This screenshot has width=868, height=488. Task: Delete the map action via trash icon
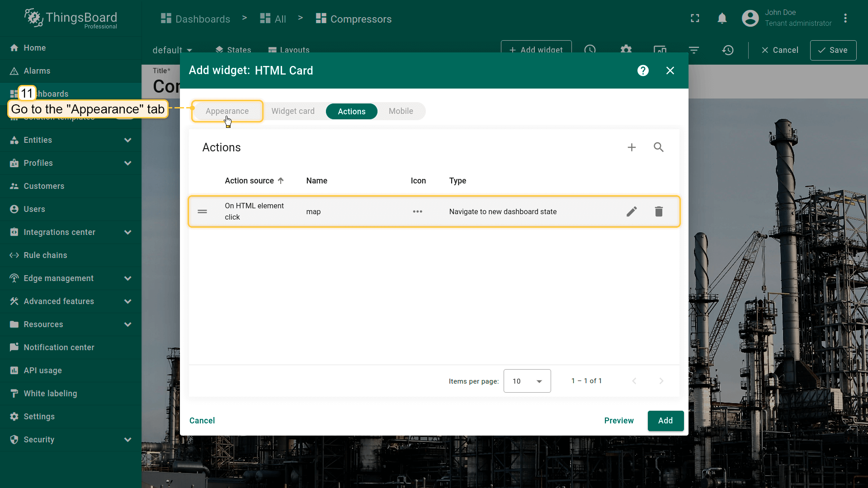point(659,211)
